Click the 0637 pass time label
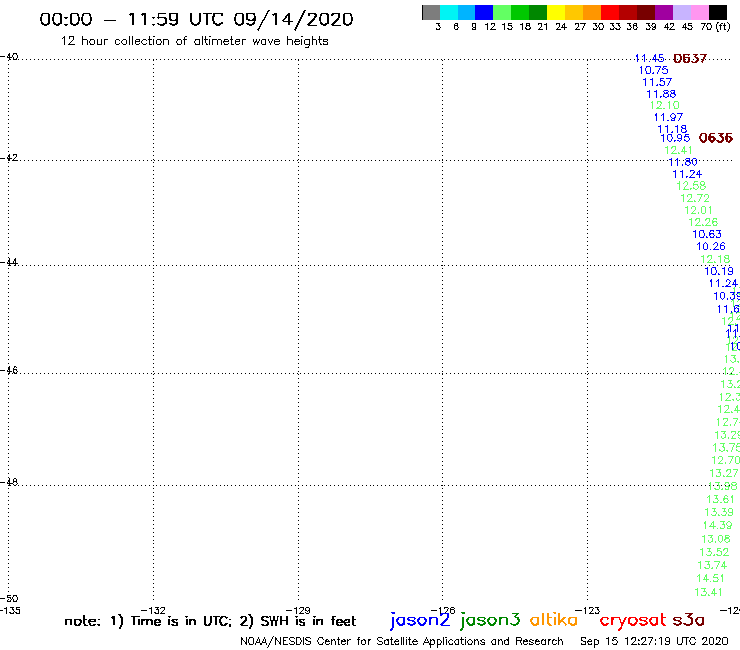 pyautogui.click(x=690, y=59)
